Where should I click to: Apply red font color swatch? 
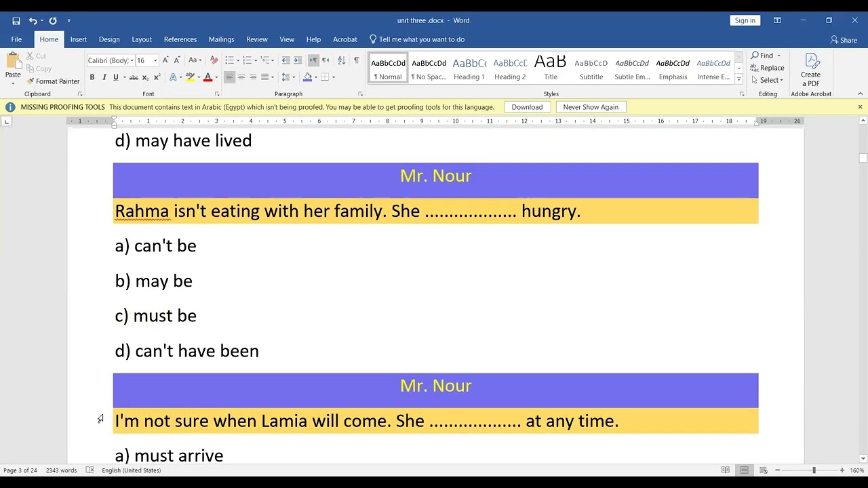coord(208,77)
